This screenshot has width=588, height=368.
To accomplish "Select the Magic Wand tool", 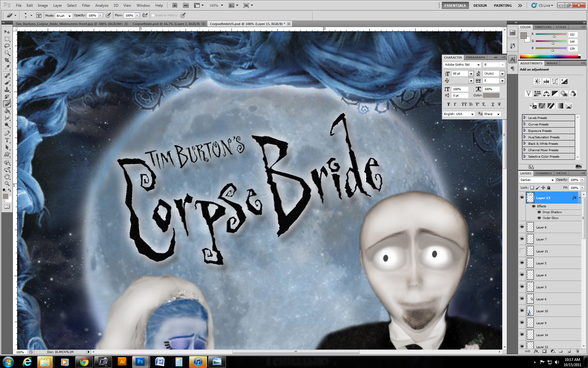I will pos(7,53).
